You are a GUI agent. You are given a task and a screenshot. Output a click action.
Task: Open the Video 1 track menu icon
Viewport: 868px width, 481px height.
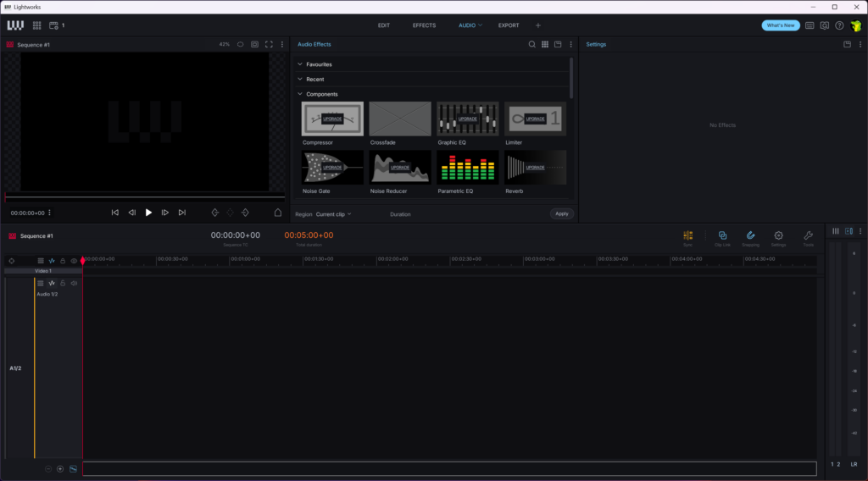[41, 261]
